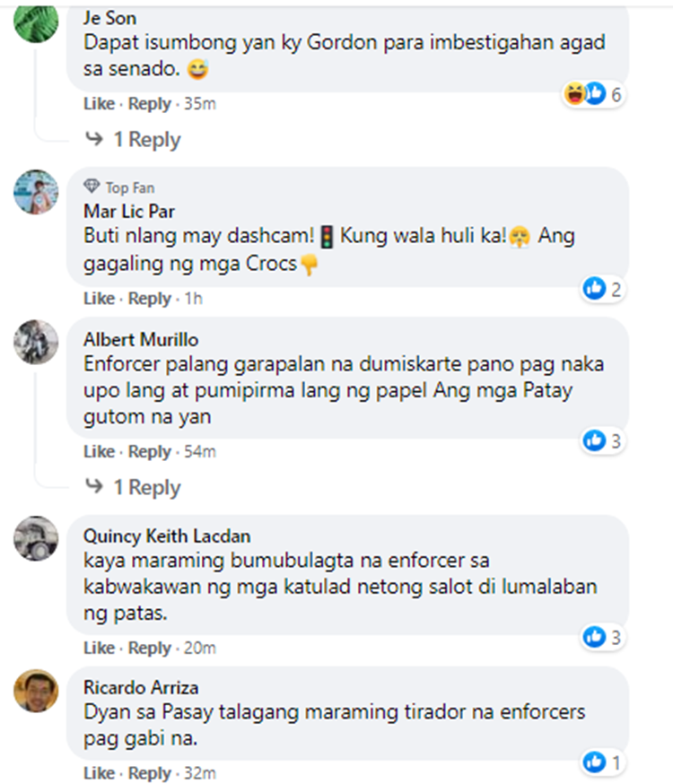Click the Top Fan diamond badge
Image resolution: width=673 pixels, height=784 pixels.
tap(92, 187)
